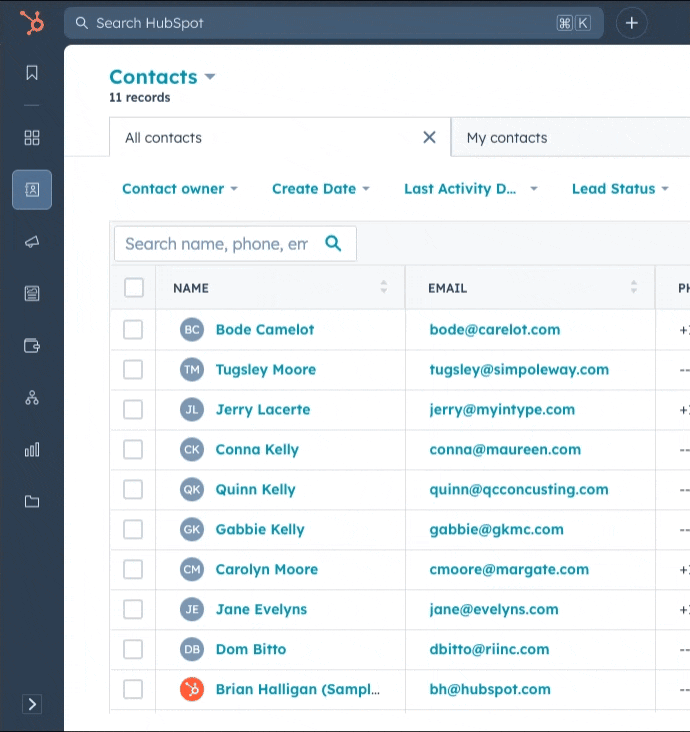Click the QK avatar for Quinn Kelly
The width and height of the screenshot is (690, 732).
coord(192,489)
